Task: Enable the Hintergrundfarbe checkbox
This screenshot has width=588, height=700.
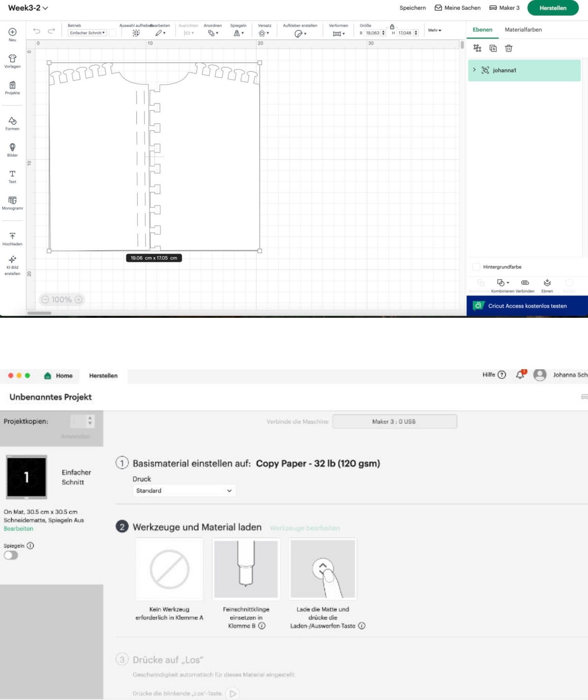Action: pyautogui.click(x=476, y=267)
